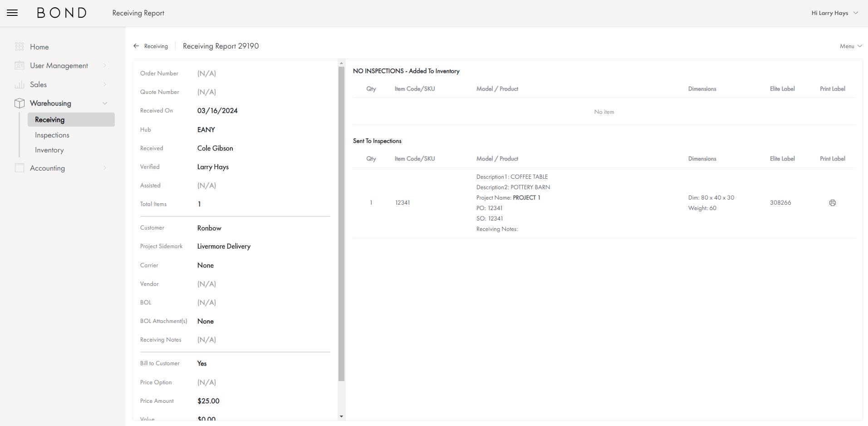Click the BOND logo

point(62,13)
